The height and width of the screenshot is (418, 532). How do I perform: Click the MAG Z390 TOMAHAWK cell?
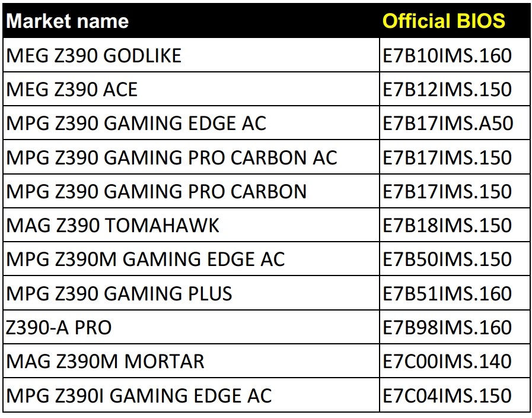point(113,226)
